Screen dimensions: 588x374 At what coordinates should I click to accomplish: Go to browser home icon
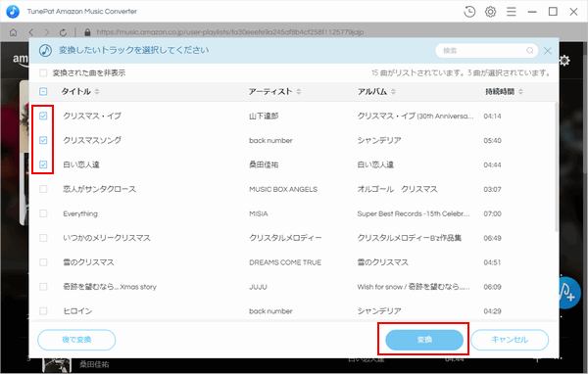[13, 32]
